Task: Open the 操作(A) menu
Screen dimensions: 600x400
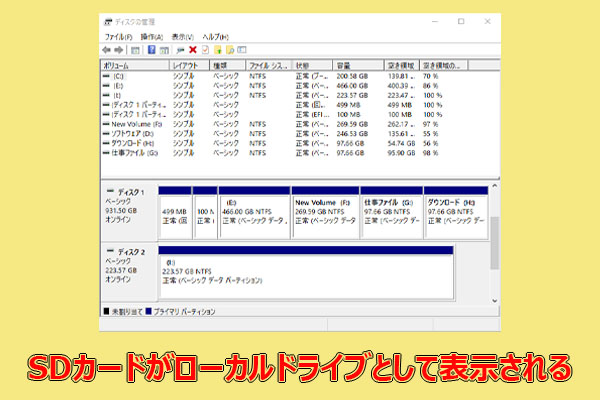Action: 152,37
